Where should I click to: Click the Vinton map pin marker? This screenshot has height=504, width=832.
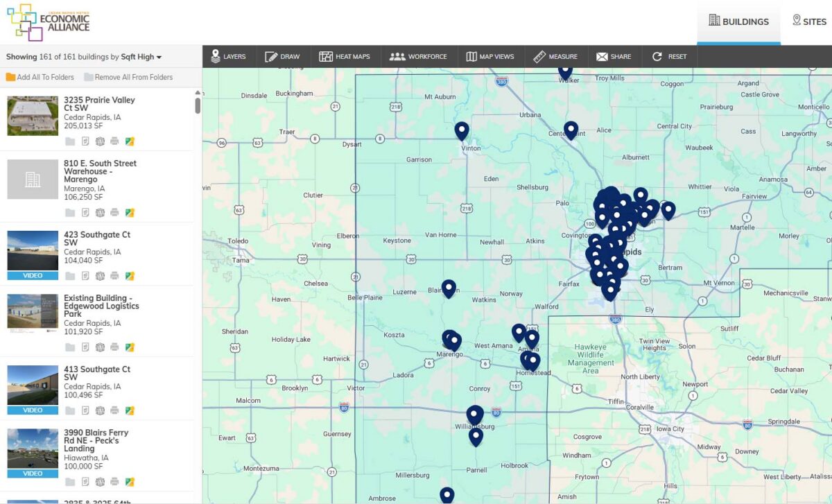coord(462,130)
